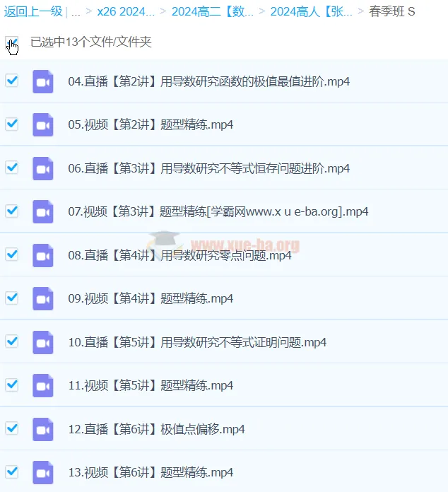
Task: Uncheck the 05.视频【第2讲】题型精练 checkbox
Action: point(11,124)
